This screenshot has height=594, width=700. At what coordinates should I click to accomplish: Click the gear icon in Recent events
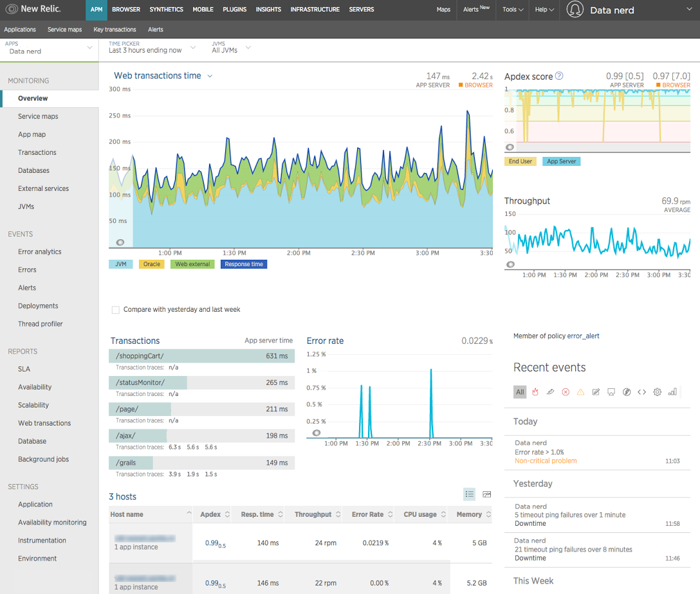tap(657, 392)
